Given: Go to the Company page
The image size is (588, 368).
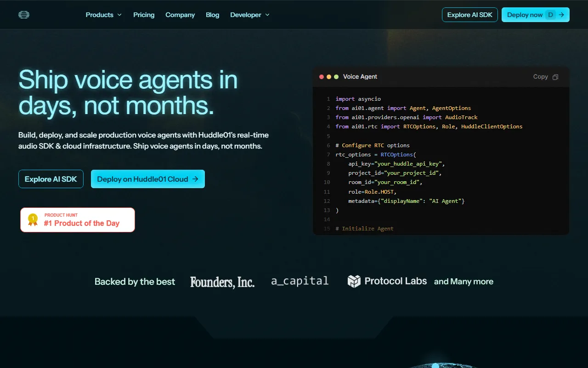Looking at the screenshot, I should 180,15.
